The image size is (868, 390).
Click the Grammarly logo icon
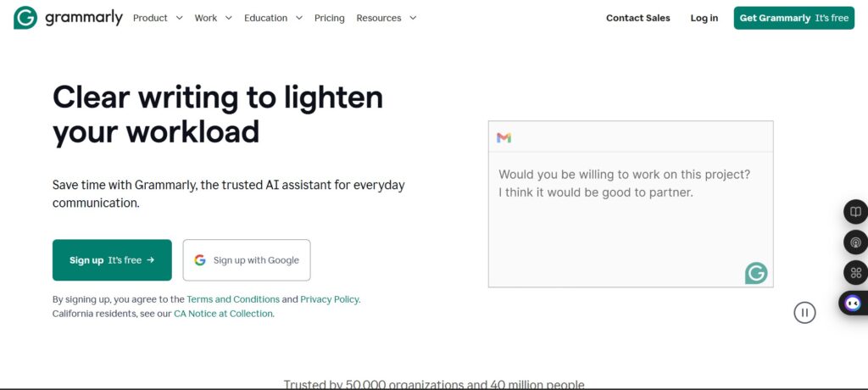[25, 18]
